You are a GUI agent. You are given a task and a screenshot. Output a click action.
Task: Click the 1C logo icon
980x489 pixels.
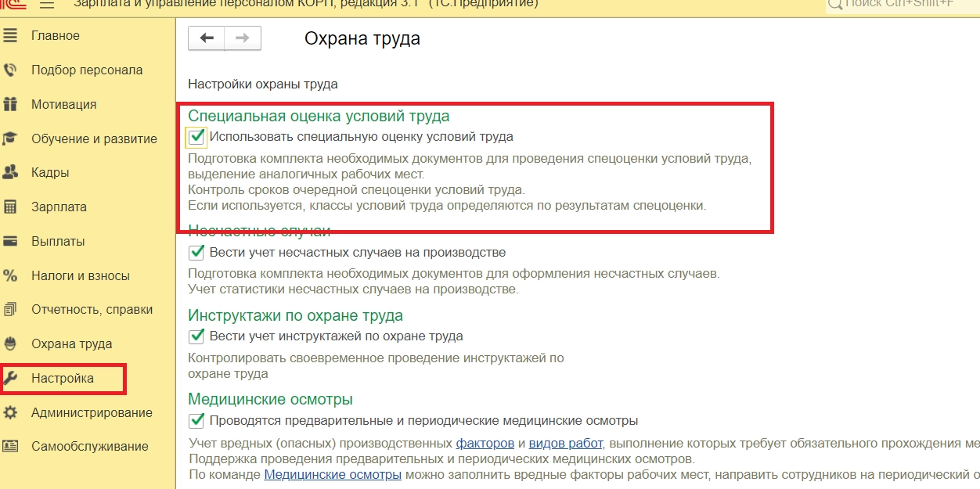[x=13, y=3]
